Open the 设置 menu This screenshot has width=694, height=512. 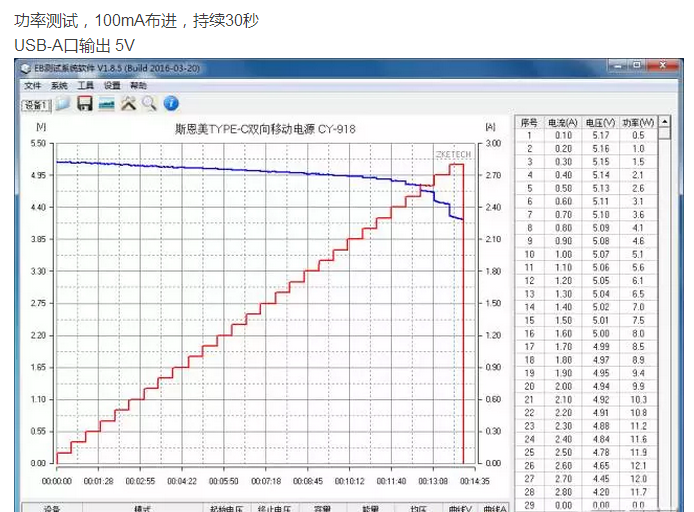112,86
